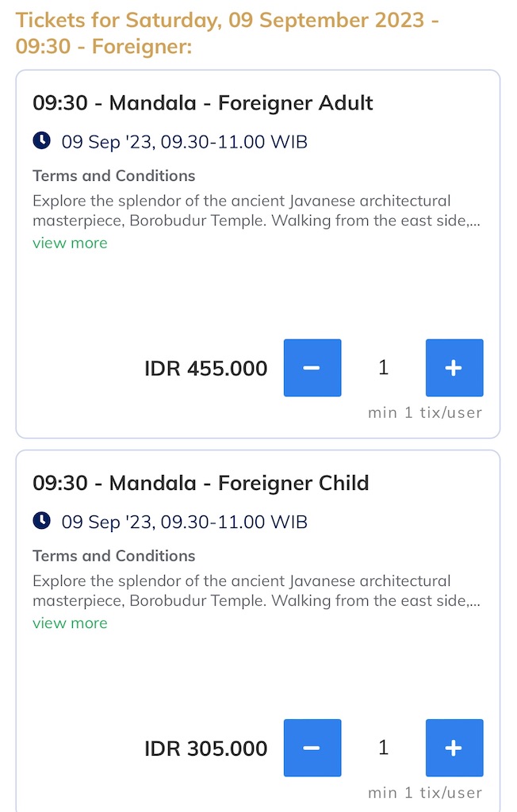Expand view more in Foreigner Adult terms
Image resolution: width=517 pixels, height=812 pixels.
pos(70,243)
